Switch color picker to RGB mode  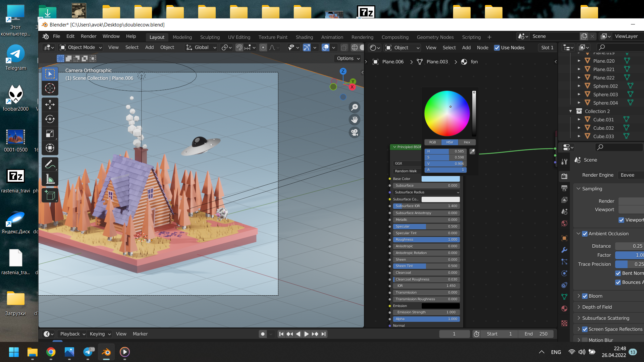click(x=433, y=142)
